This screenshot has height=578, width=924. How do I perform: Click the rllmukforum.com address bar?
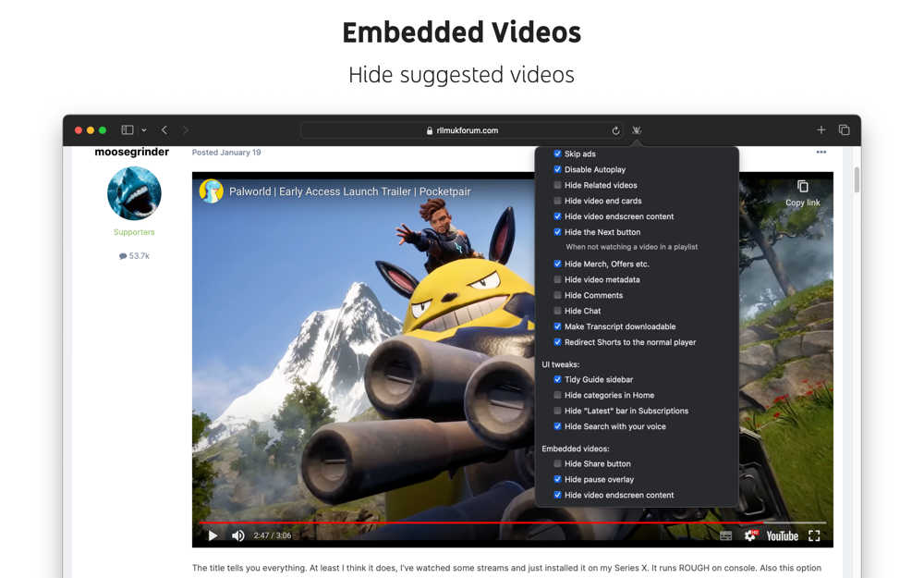click(463, 130)
